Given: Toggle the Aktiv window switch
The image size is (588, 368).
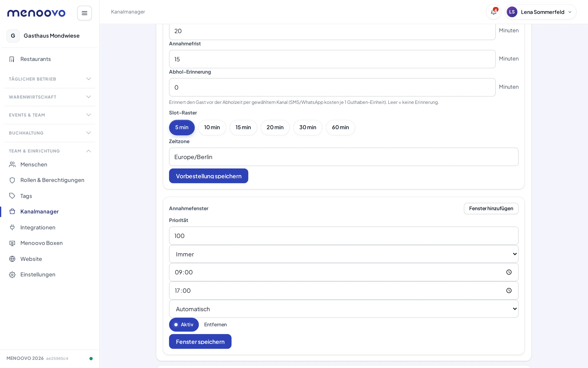Looking at the screenshot, I should pos(184,324).
